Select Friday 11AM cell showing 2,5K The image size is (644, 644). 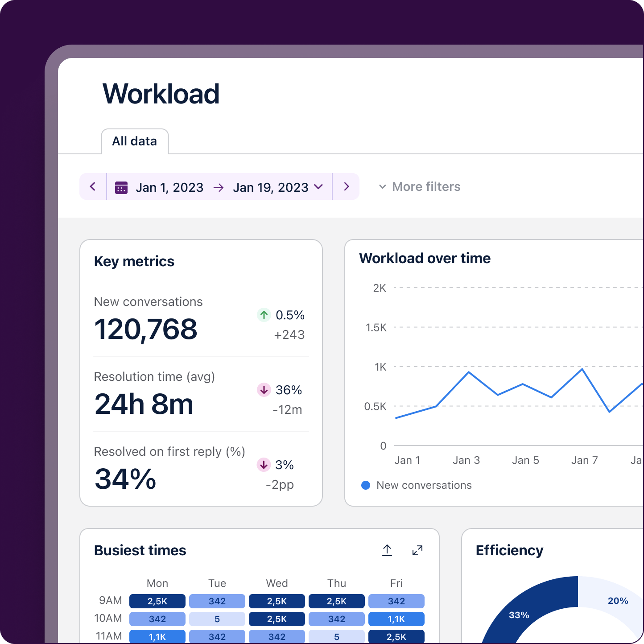pos(396,636)
